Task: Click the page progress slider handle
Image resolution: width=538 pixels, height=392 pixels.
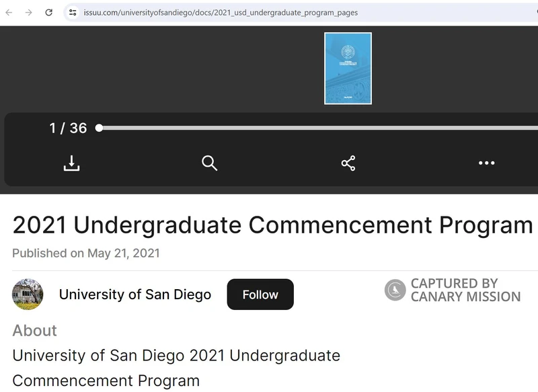Action: click(99, 128)
